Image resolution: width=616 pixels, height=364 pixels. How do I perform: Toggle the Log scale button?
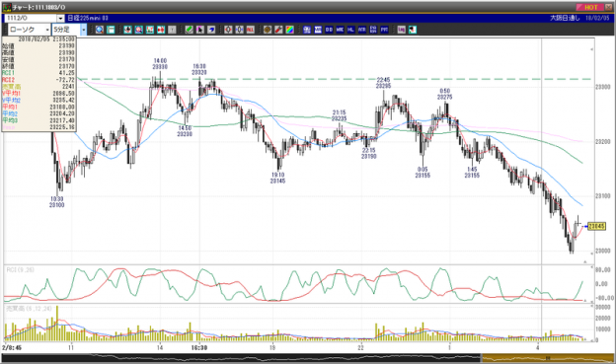point(401,30)
